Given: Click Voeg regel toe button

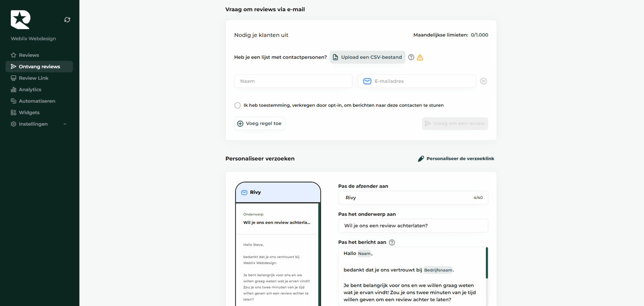Looking at the screenshot, I should [260, 123].
